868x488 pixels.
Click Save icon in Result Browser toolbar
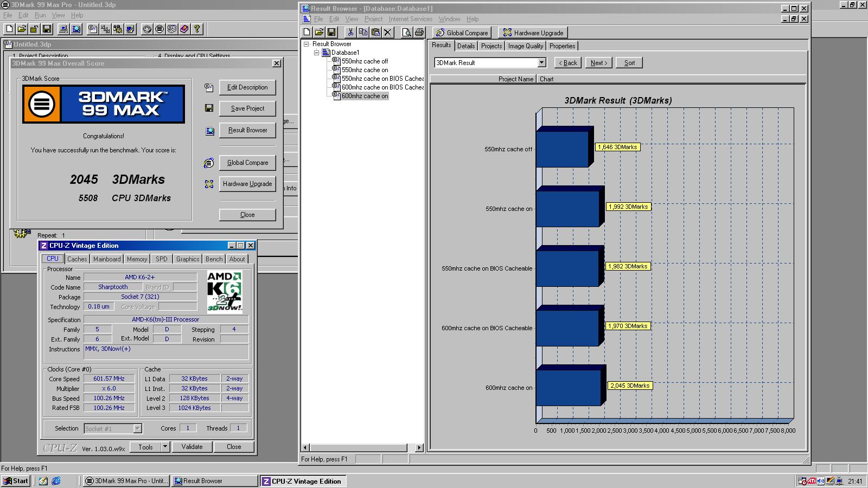[x=331, y=32]
